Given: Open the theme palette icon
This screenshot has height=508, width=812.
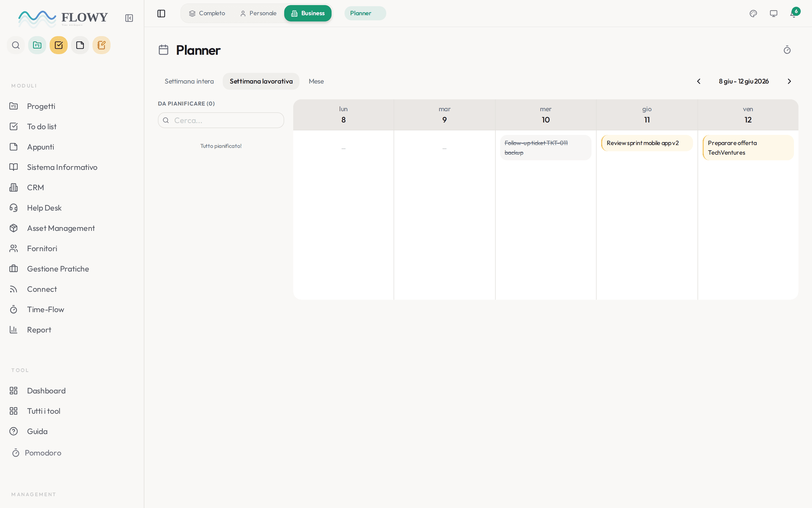Looking at the screenshot, I should tap(753, 14).
